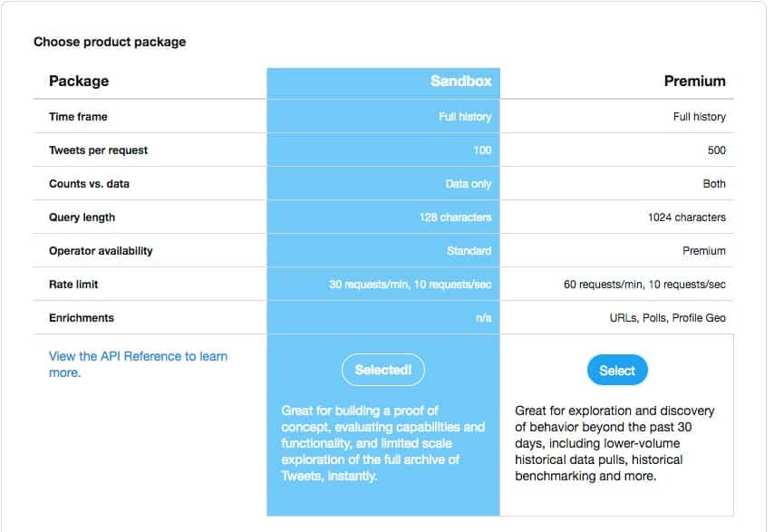The image size is (774, 532).
Task: Click the Time frame row label
Action: pos(79,116)
